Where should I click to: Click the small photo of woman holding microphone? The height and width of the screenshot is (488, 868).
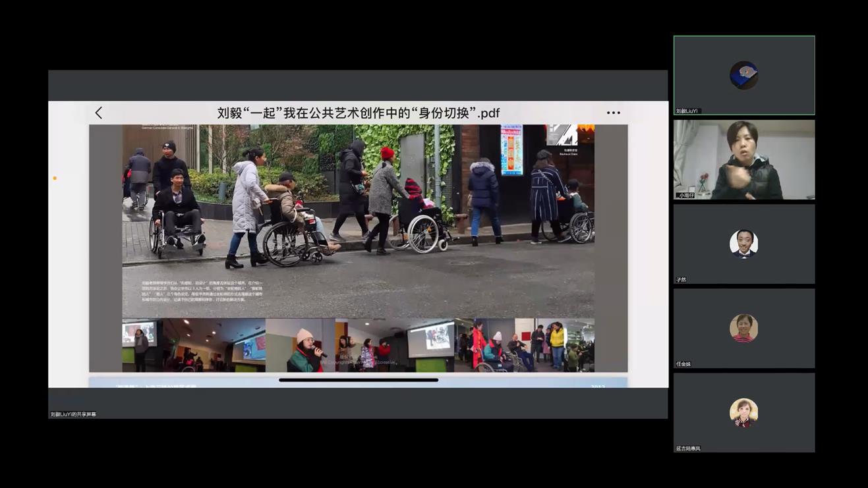coord(300,345)
